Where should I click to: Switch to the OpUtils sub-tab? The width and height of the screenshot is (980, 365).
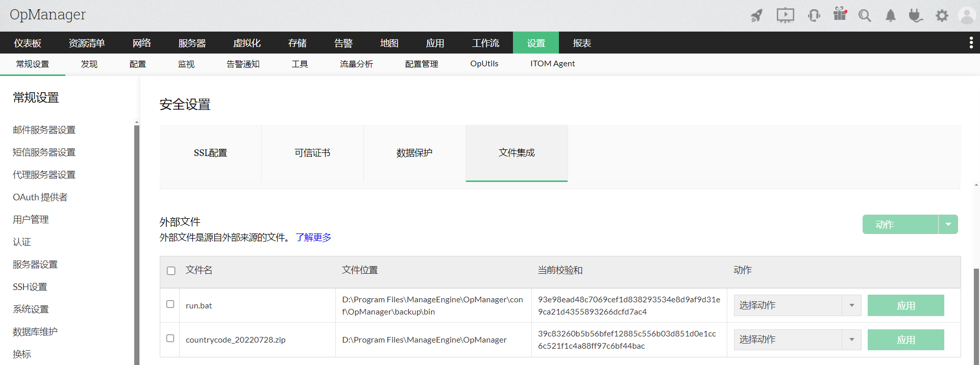pos(484,64)
